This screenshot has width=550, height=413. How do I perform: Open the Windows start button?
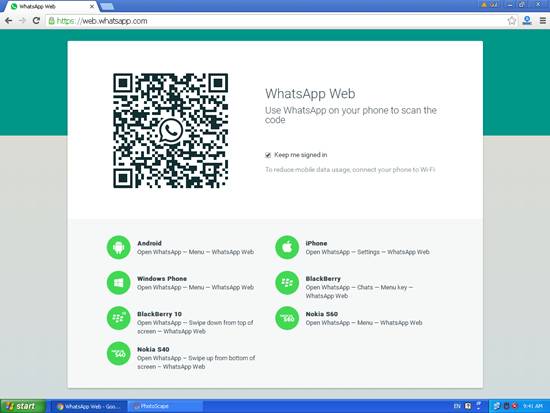(23, 406)
